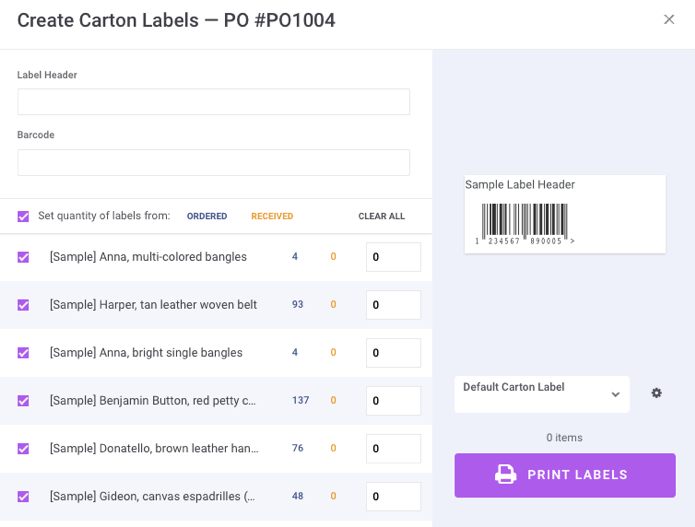Click CLEAR ALL quantities
The height and width of the screenshot is (527, 695).
pos(381,216)
